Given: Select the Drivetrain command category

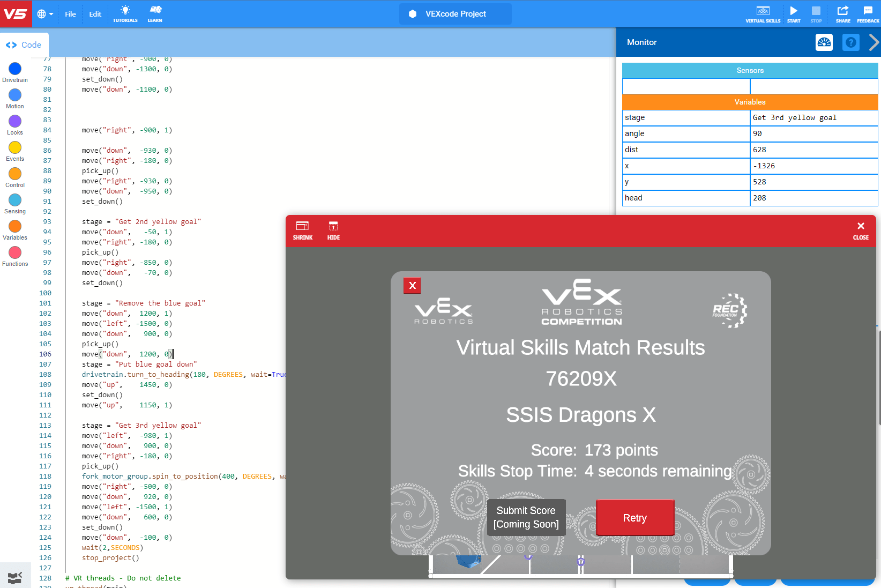Looking at the screenshot, I should coord(15,72).
